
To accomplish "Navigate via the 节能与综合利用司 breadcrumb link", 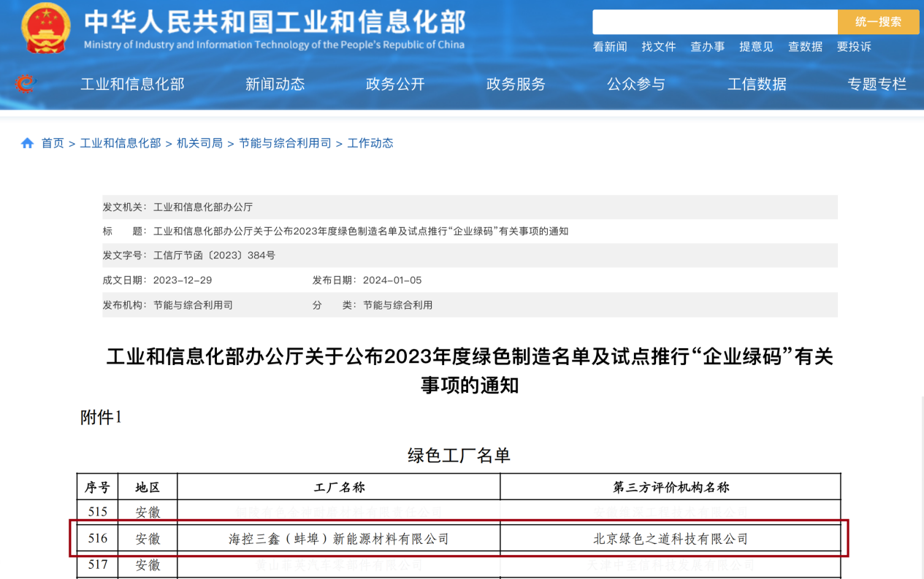I will click(x=284, y=142).
